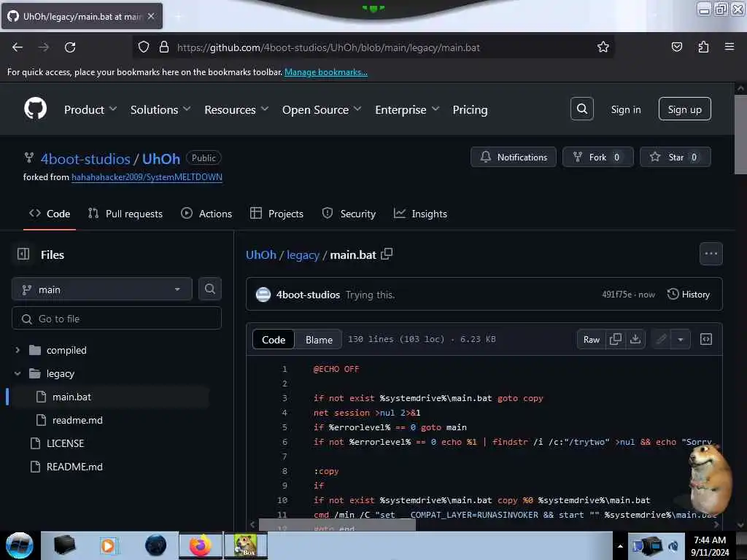747x560 pixels.
Task: Open the Pull requests tab
Action: (x=125, y=214)
